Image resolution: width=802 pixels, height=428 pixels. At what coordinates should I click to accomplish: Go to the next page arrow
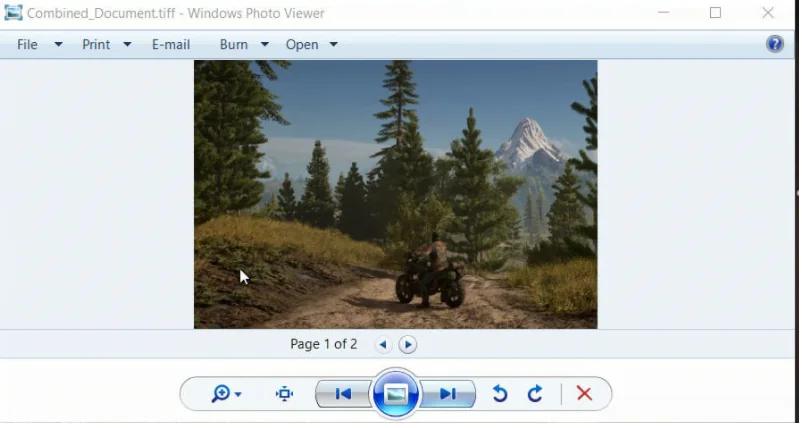coord(408,345)
